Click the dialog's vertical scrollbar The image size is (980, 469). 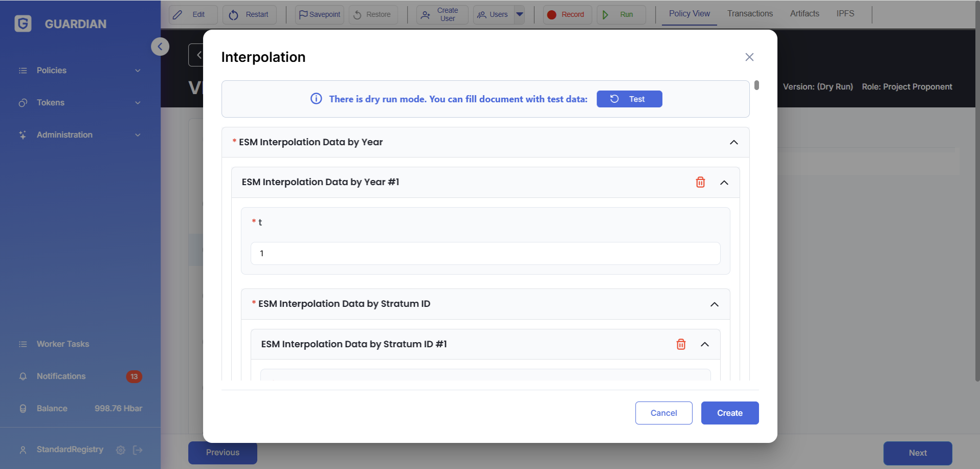pos(756,85)
